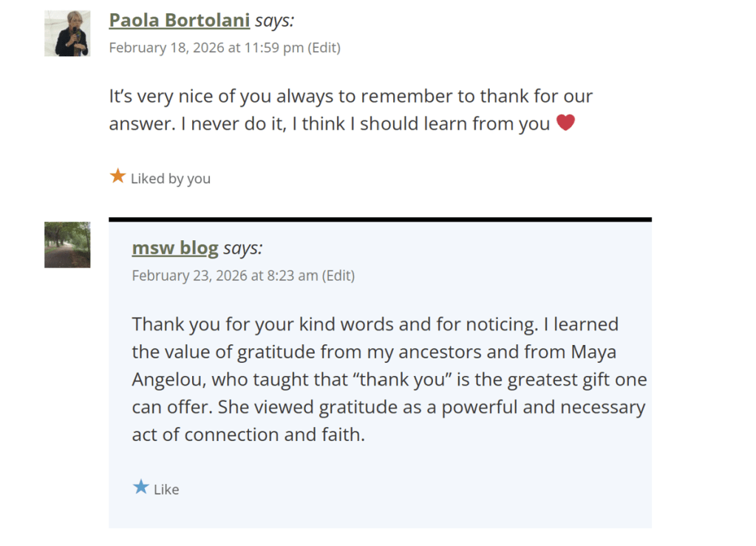756x546 pixels.
Task: Edit the msw blog reply
Action: point(338,276)
